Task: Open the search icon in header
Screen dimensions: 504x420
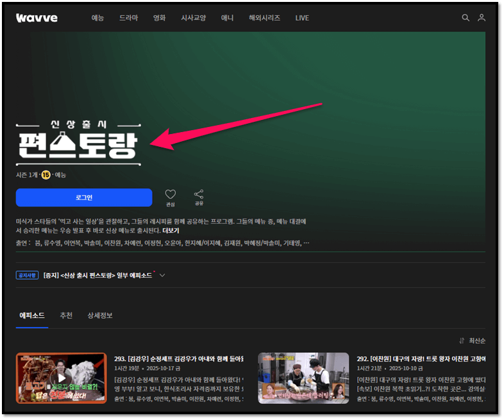Action: [x=465, y=18]
